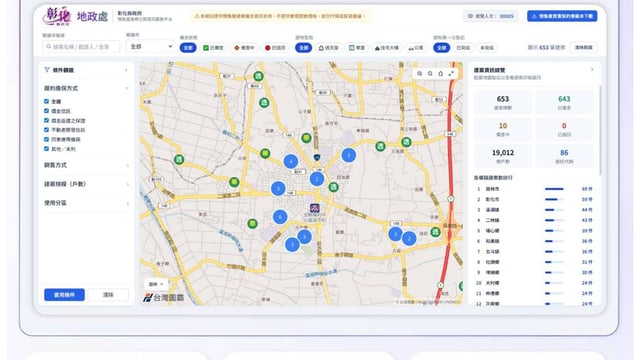Select the 未完成 first-registration pill
Image resolution: width=640 pixels, height=360 pixels.
(487, 48)
